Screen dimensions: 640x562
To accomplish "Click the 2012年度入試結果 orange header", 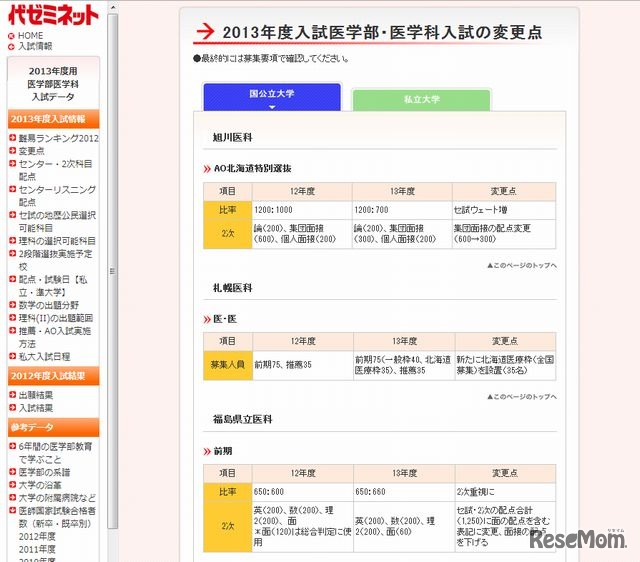I will point(53,375).
